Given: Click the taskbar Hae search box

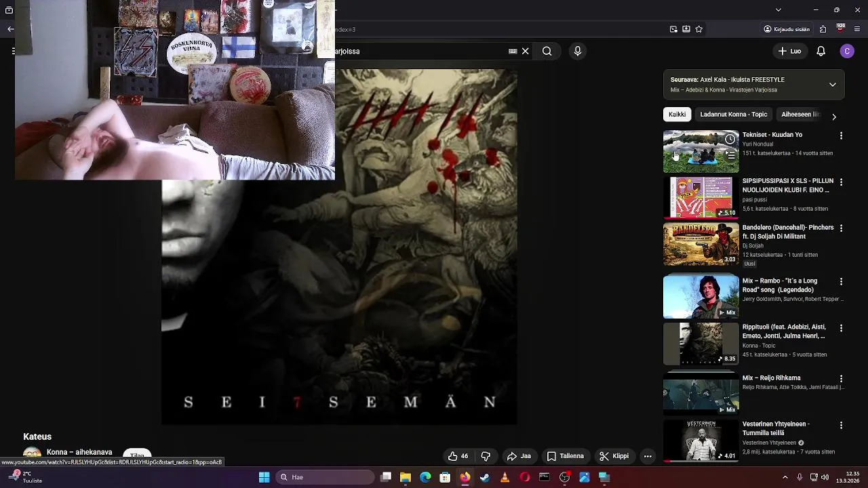Looking at the screenshot, I should point(323,477).
